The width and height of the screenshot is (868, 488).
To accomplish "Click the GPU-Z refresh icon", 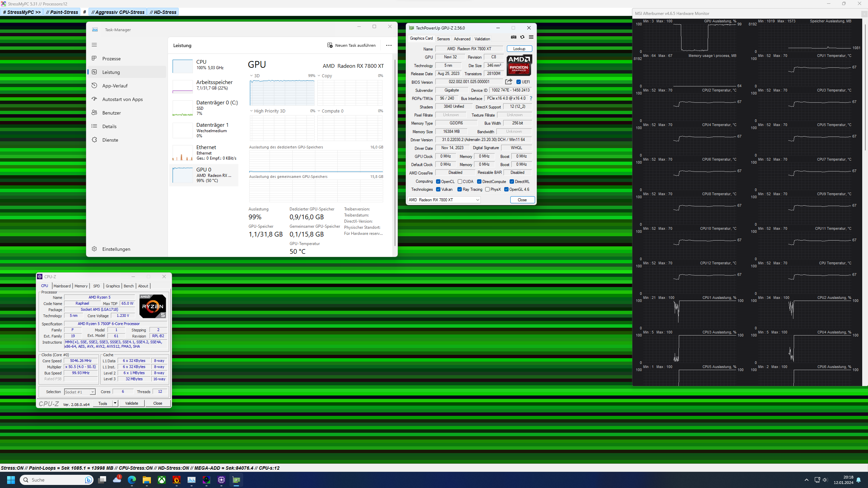I will click(x=522, y=37).
